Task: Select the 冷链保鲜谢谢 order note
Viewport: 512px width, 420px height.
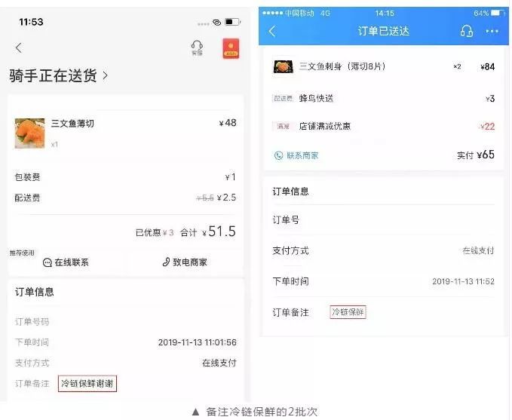Action: [x=87, y=383]
